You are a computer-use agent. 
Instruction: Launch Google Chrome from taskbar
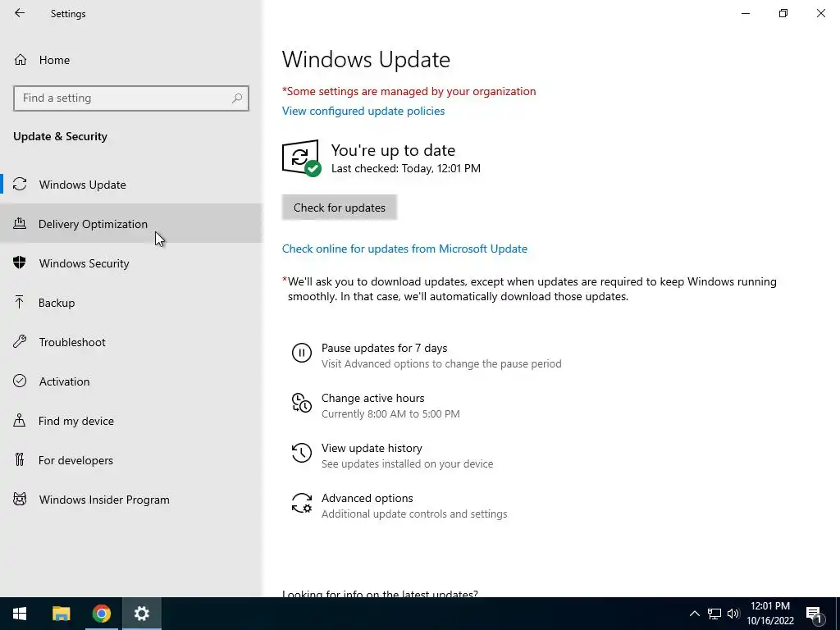click(x=101, y=614)
